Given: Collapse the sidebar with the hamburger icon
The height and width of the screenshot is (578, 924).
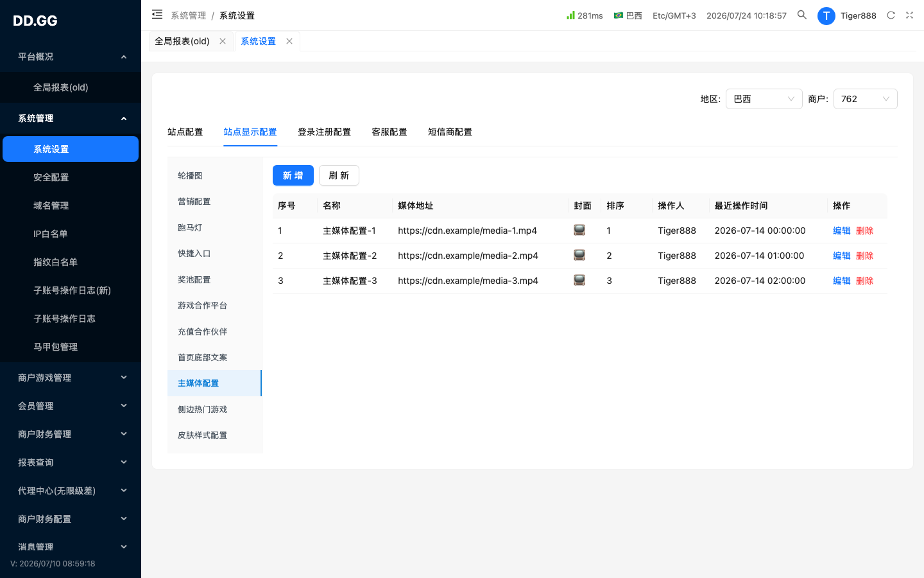Looking at the screenshot, I should (x=157, y=14).
